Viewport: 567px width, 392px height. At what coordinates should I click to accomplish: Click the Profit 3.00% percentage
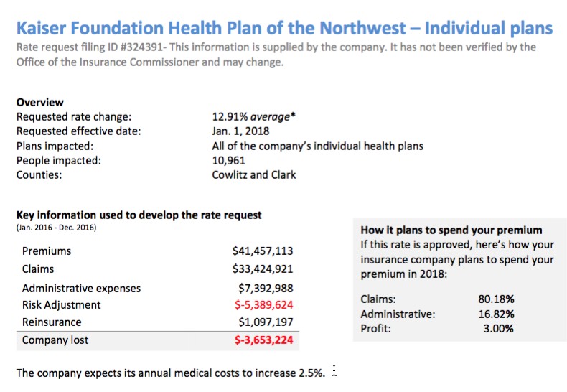click(499, 329)
